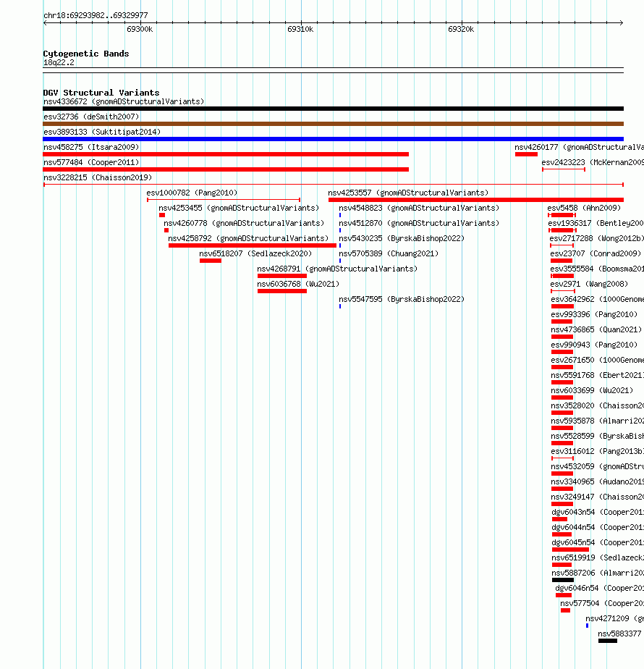The width and height of the screenshot is (644, 669).
Task: Click esv990943 (Pang2010) label
Action: coord(594,345)
